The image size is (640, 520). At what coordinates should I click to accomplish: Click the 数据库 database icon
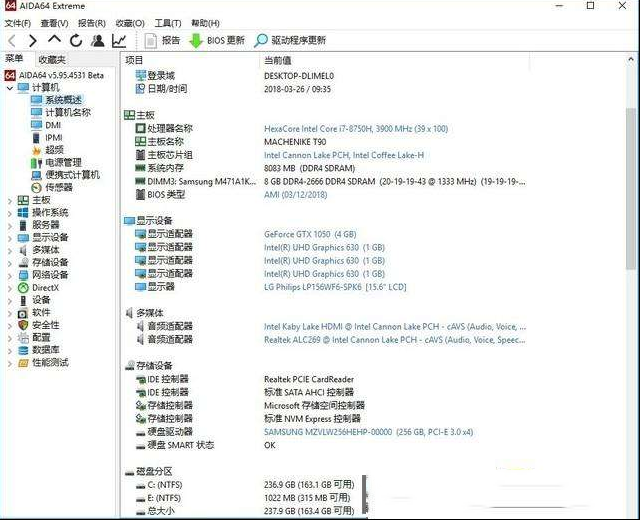[x=23, y=350]
